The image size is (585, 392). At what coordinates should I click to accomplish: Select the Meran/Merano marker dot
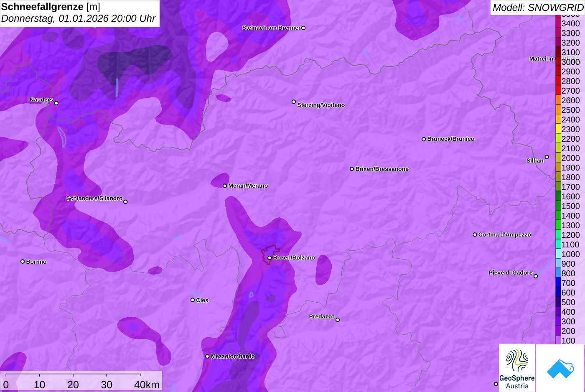coord(225,186)
